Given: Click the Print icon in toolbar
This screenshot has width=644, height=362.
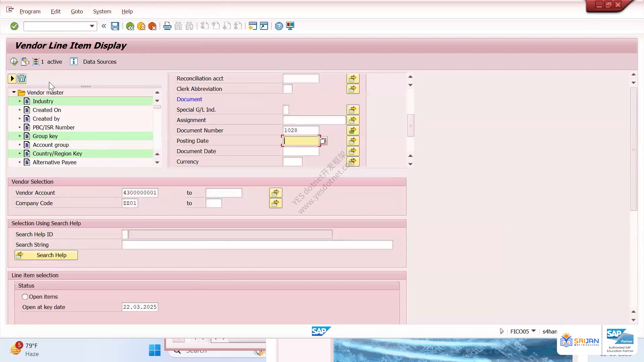Looking at the screenshot, I should (167, 26).
